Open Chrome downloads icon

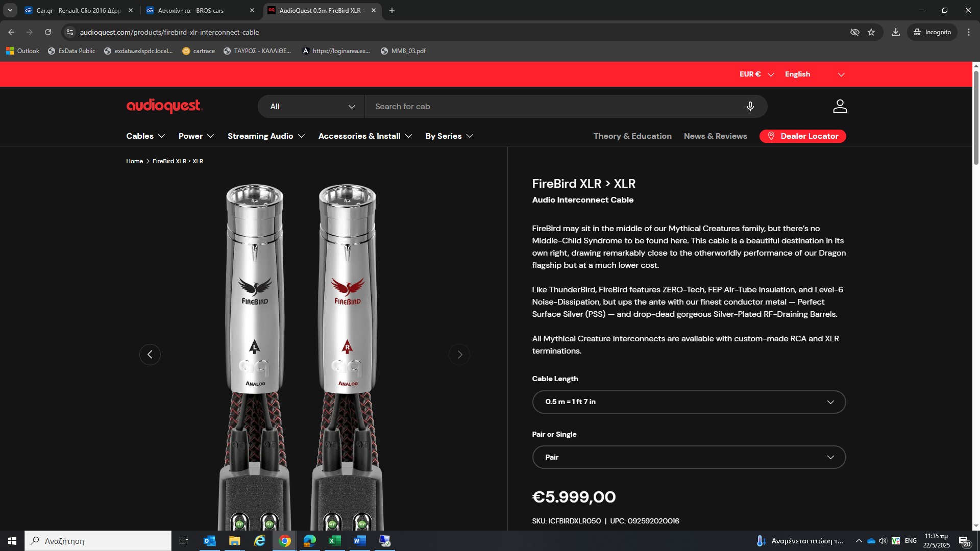[x=895, y=32]
